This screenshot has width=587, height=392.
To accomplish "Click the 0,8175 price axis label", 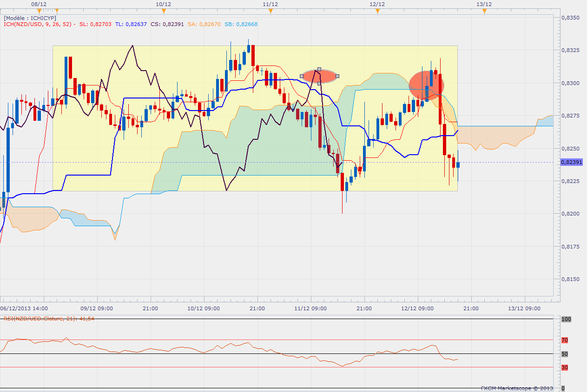I will pos(570,247).
